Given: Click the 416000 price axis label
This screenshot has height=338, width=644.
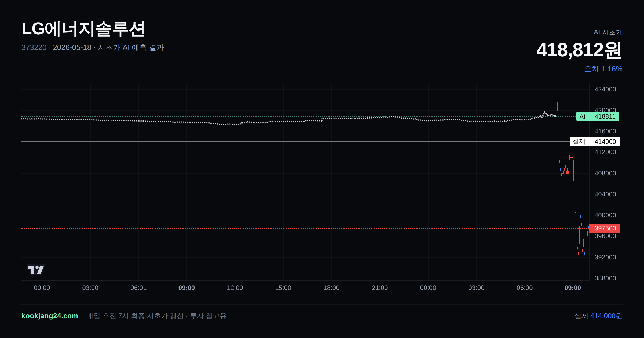Looking at the screenshot, I should (605, 131).
